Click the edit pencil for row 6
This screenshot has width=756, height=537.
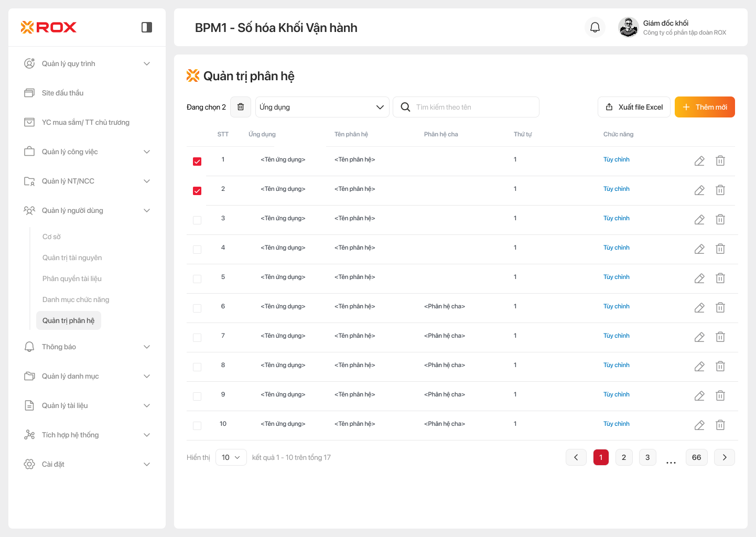tap(699, 308)
